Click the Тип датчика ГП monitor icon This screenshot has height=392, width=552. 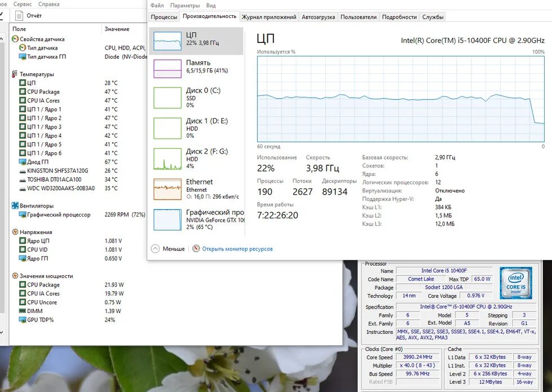tap(23, 57)
